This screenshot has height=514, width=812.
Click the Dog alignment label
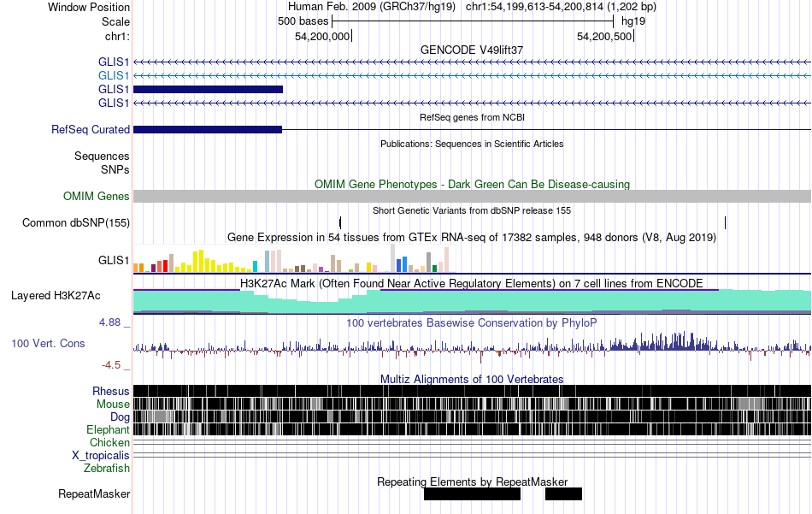click(120, 417)
